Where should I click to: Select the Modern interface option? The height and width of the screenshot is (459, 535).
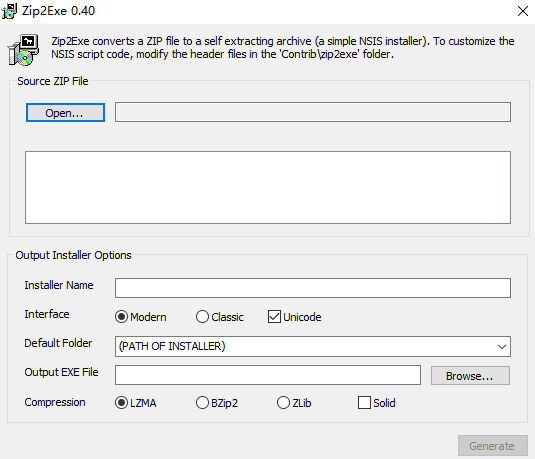(x=141, y=317)
